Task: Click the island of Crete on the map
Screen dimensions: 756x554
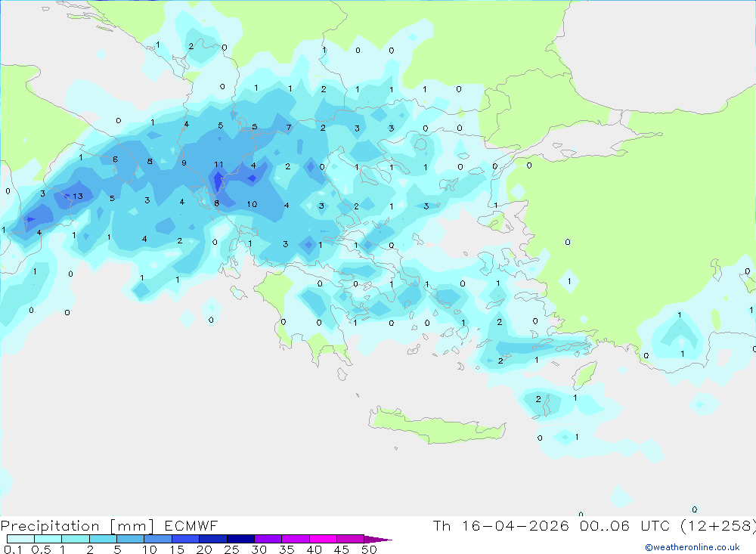Action: pos(436,426)
